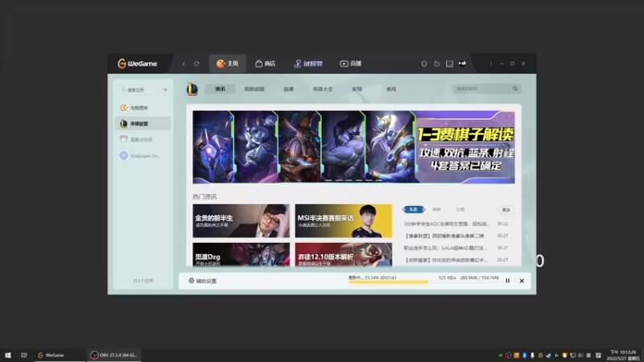Viewport: 644px width, 362px height.
Task: Open the 职业选手怎么玩 GALA news link
Action: pyautogui.click(x=445, y=248)
